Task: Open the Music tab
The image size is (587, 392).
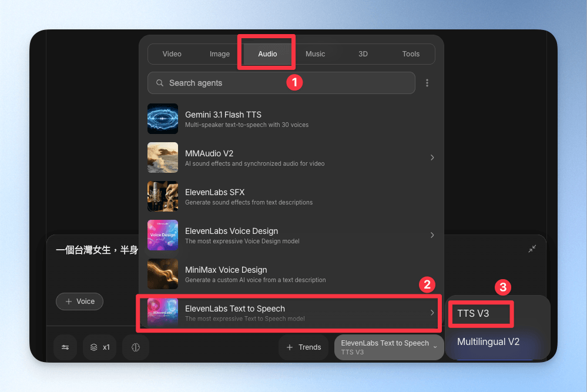Action: (x=315, y=54)
